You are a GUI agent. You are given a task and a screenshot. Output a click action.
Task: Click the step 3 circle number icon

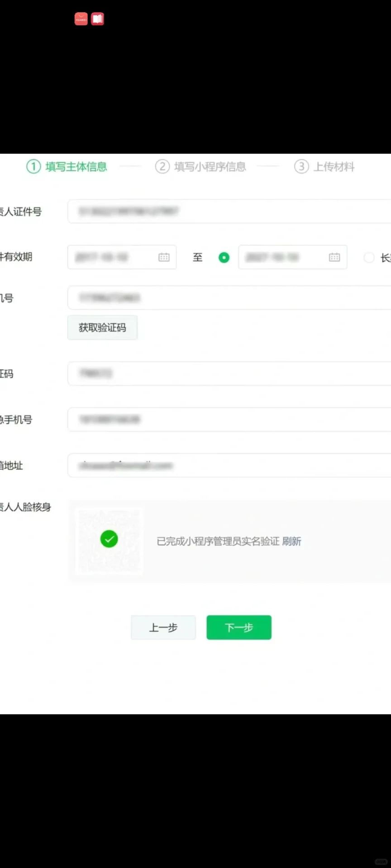301,167
